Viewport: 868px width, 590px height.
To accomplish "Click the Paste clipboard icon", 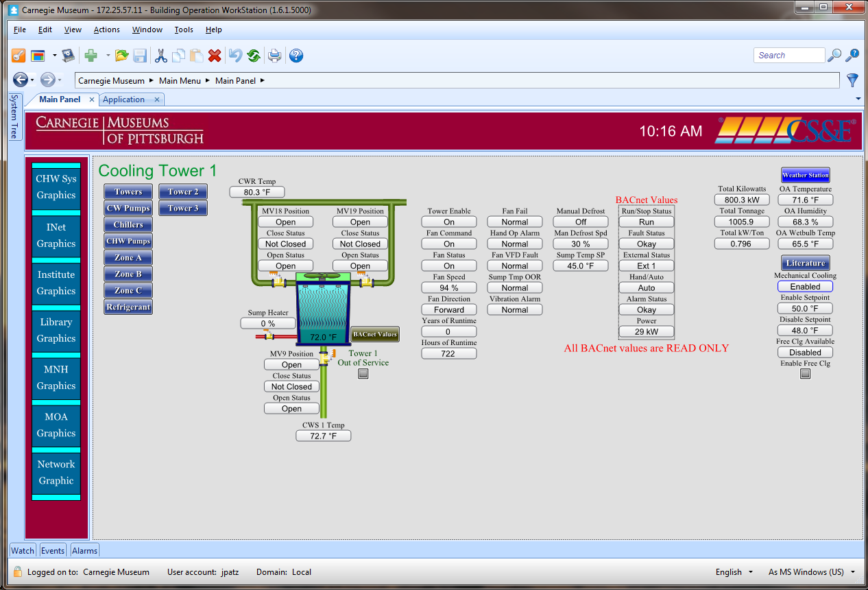I will coord(197,56).
